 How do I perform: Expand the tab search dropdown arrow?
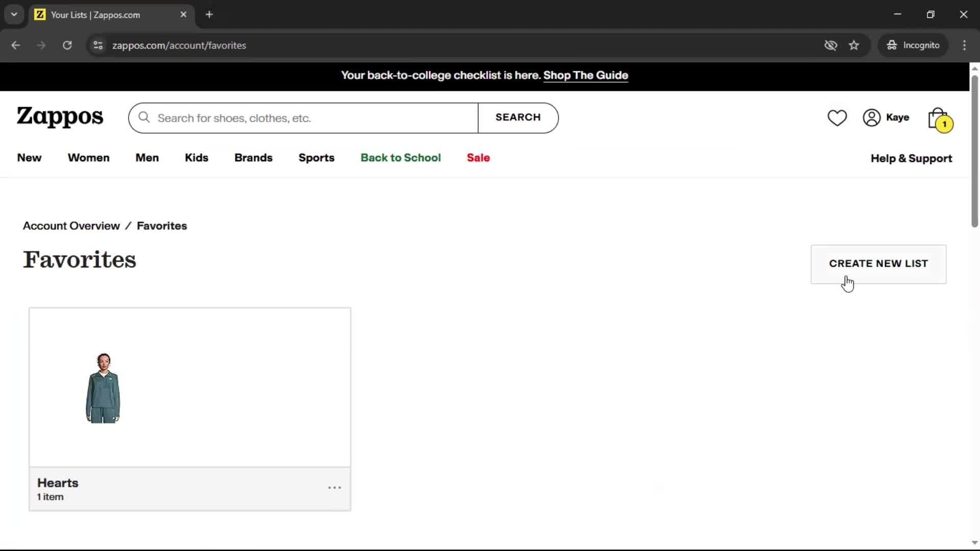[14, 15]
